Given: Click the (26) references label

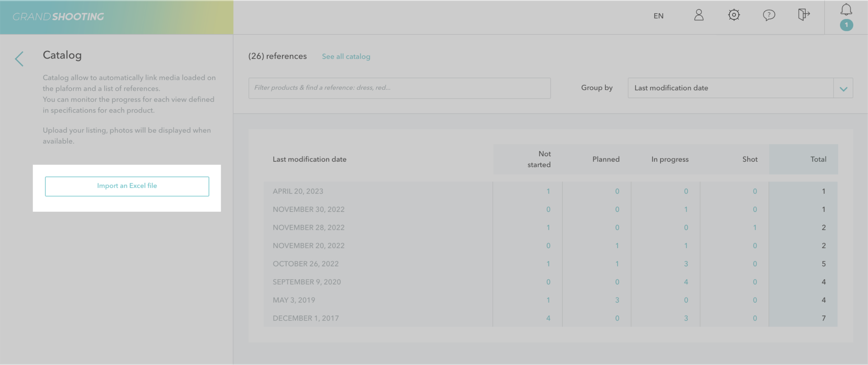Looking at the screenshot, I should coord(277,56).
